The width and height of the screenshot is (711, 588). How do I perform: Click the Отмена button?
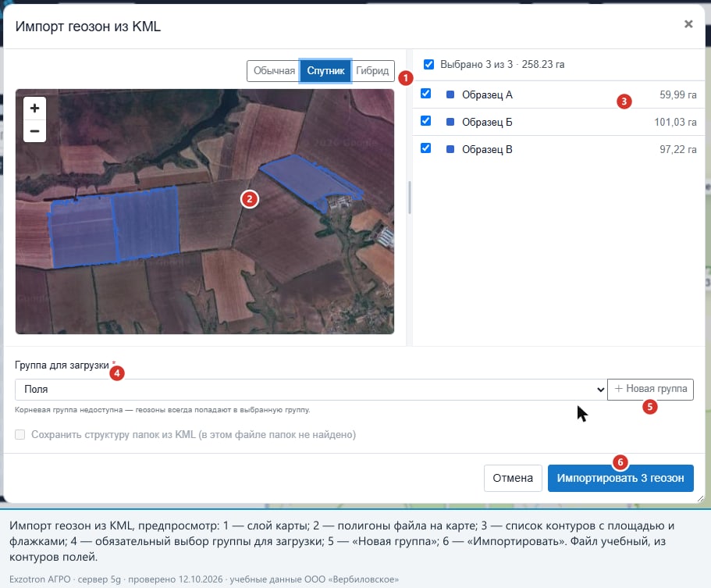(513, 478)
